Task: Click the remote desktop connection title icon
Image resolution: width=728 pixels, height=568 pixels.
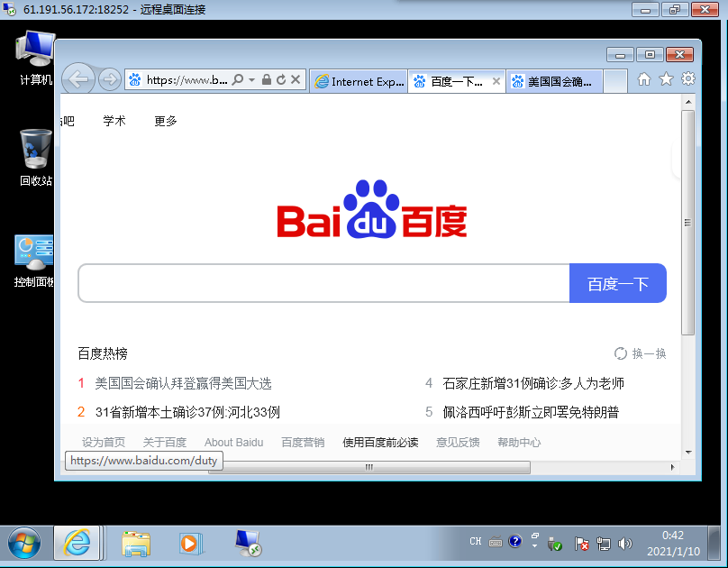Action: coord(9,9)
